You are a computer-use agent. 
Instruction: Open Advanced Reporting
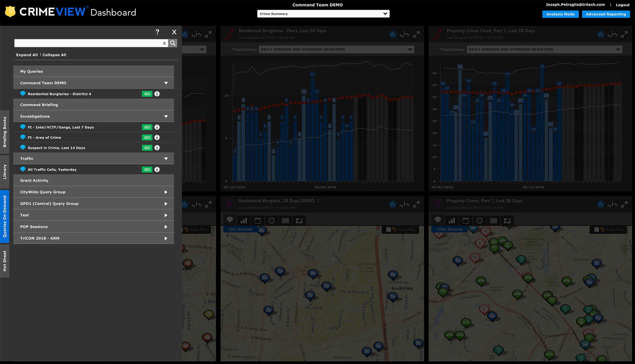[x=606, y=14]
